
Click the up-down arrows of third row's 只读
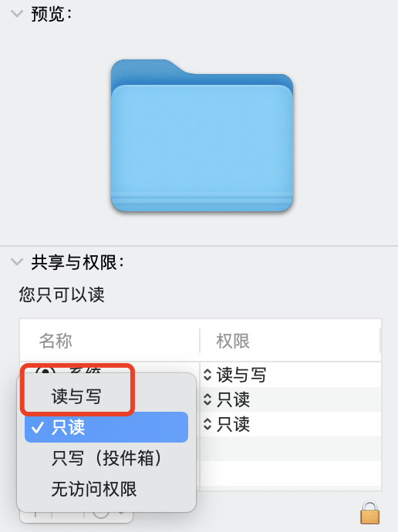click(207, 424)
